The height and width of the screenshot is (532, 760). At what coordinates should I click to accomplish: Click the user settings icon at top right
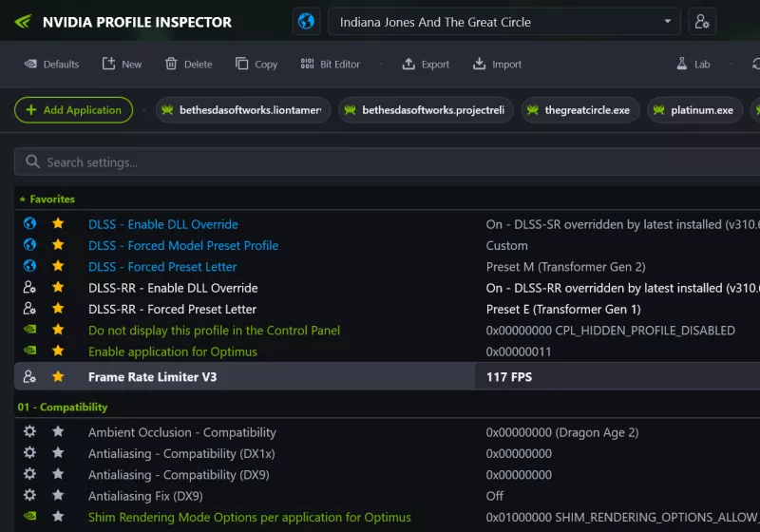(x=702, y=21)
